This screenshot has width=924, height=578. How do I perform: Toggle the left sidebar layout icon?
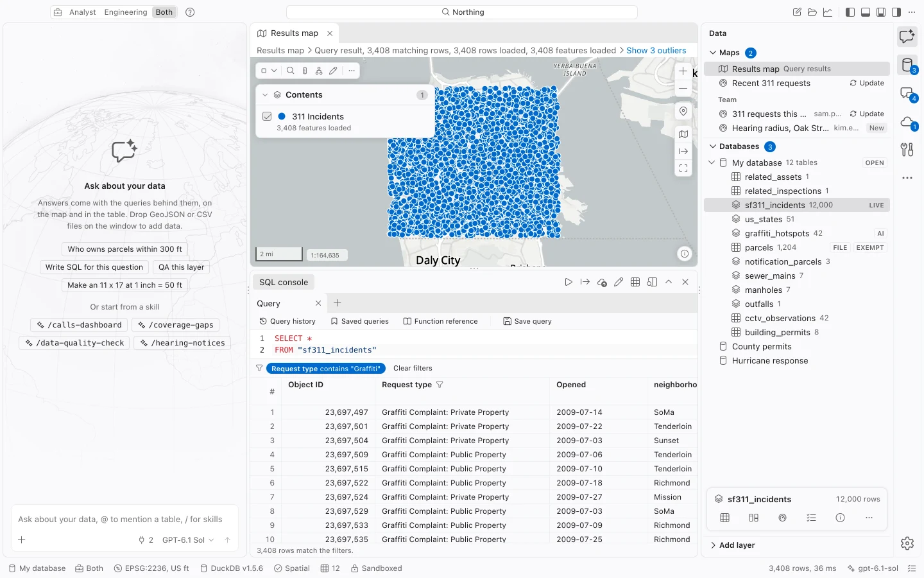tap(850, 12)
